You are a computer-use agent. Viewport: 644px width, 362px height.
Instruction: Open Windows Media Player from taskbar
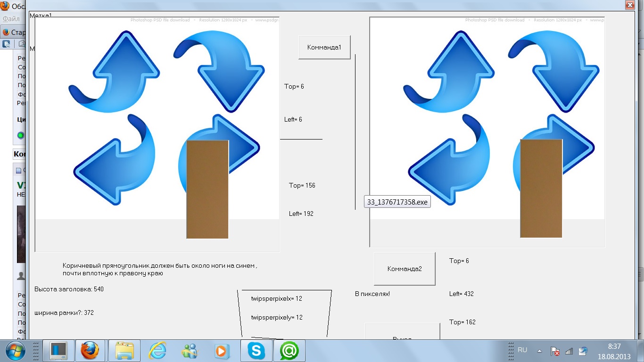[x=221, y=351]
